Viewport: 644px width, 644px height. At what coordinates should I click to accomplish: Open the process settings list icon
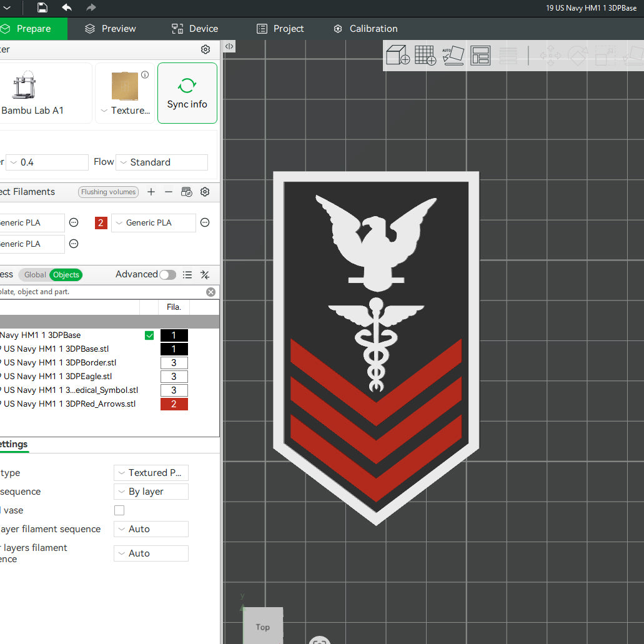(x=187, y=275)
